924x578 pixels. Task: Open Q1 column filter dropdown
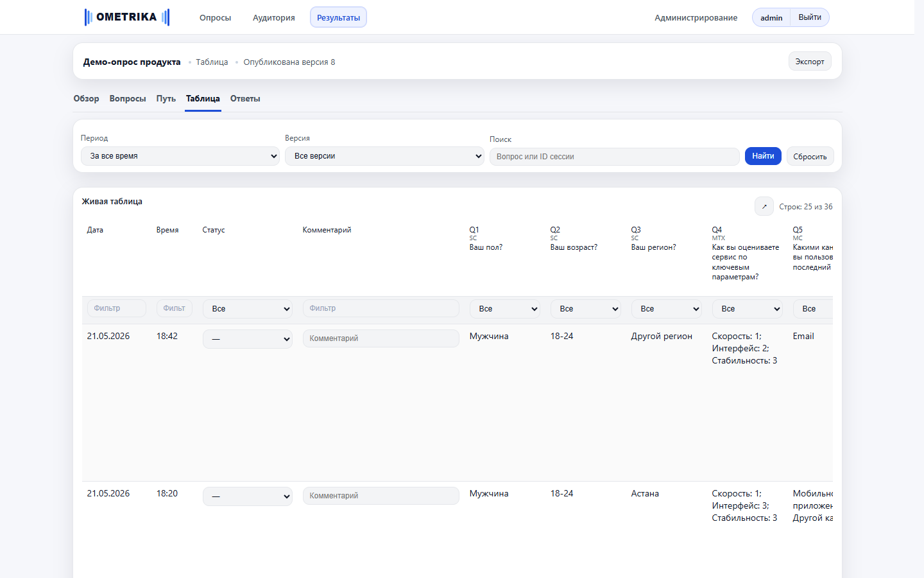tap(505, 309)
